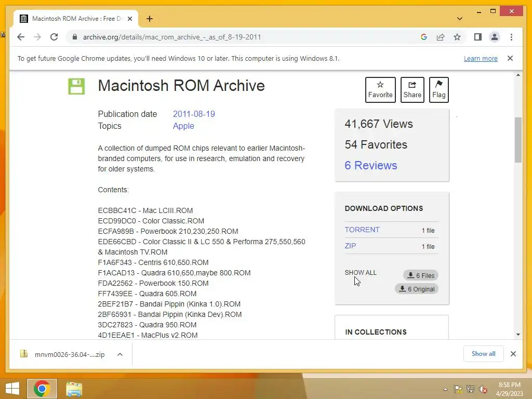Image resolution: width=532 pixels, height=399 pixels.
Task: Close the Macintosh ROM Archive tab
Action: [129, 19]
